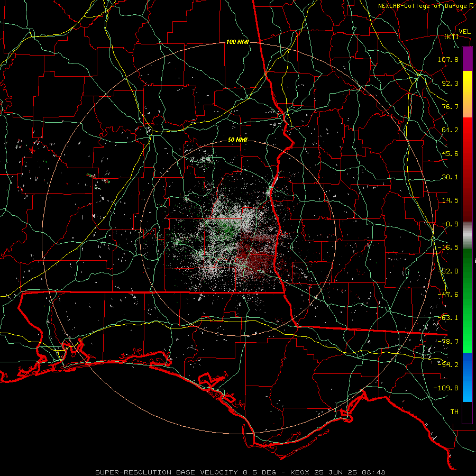This screenshot has width=476, height=476.
Task: Click the gray near-zero segment of the color bar
Action: pyautogui.click(x=467, y=235)
